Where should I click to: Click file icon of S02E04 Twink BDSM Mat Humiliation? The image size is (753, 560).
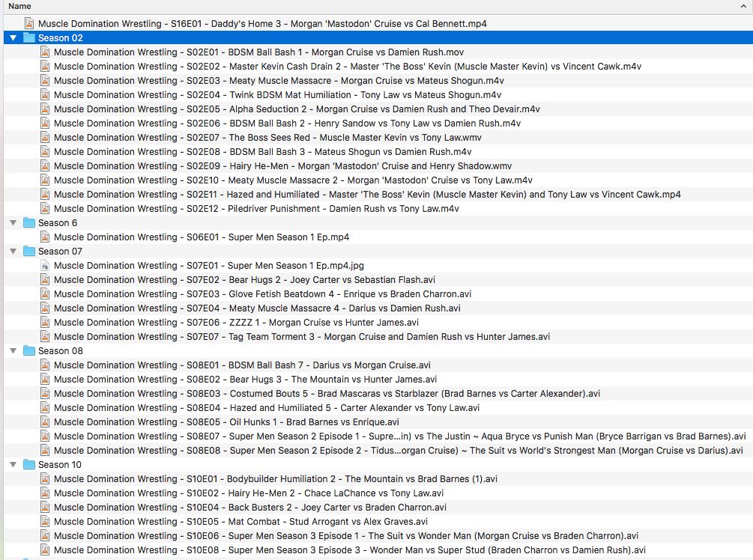45,94
